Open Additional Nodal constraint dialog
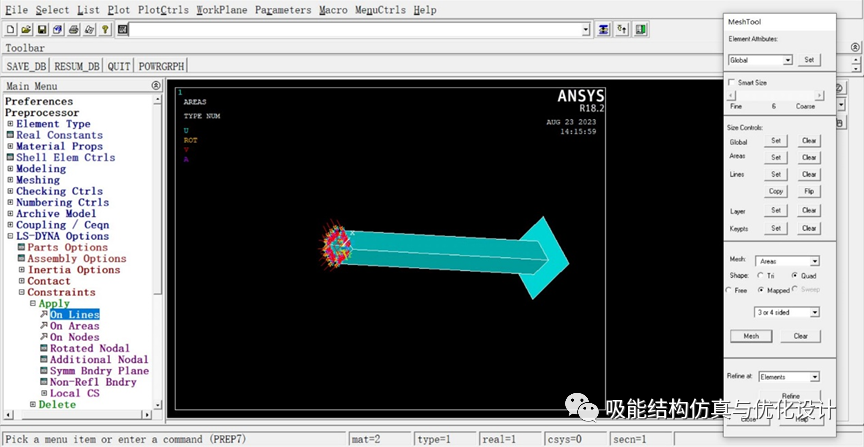The width and height of the screenshot is (864, 447). [99, 359]
